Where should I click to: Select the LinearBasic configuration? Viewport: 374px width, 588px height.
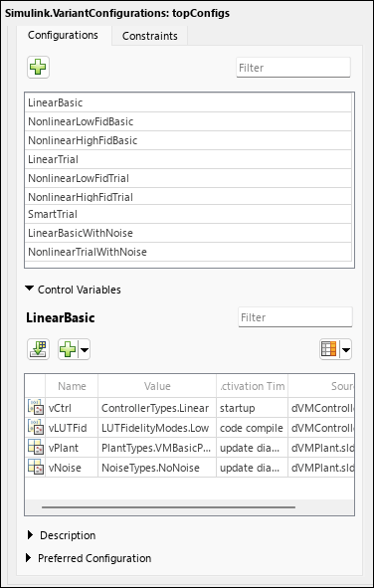[x=188, y=102]
